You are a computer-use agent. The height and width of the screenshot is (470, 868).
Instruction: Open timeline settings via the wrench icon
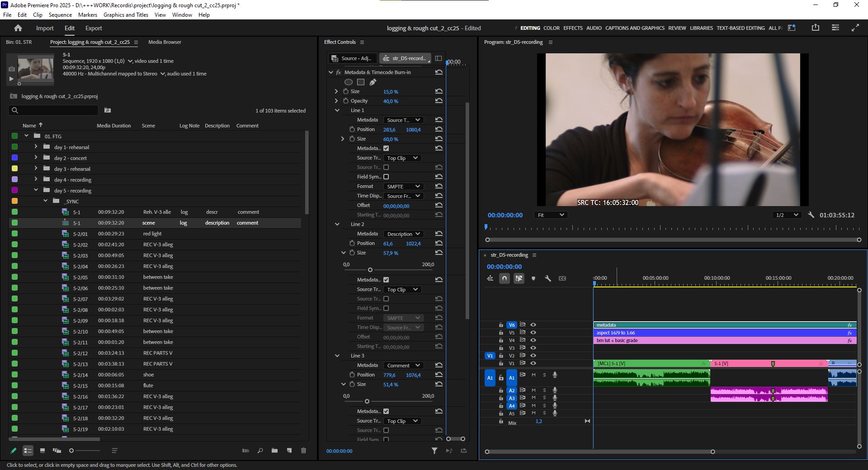(x=548, y=278)
